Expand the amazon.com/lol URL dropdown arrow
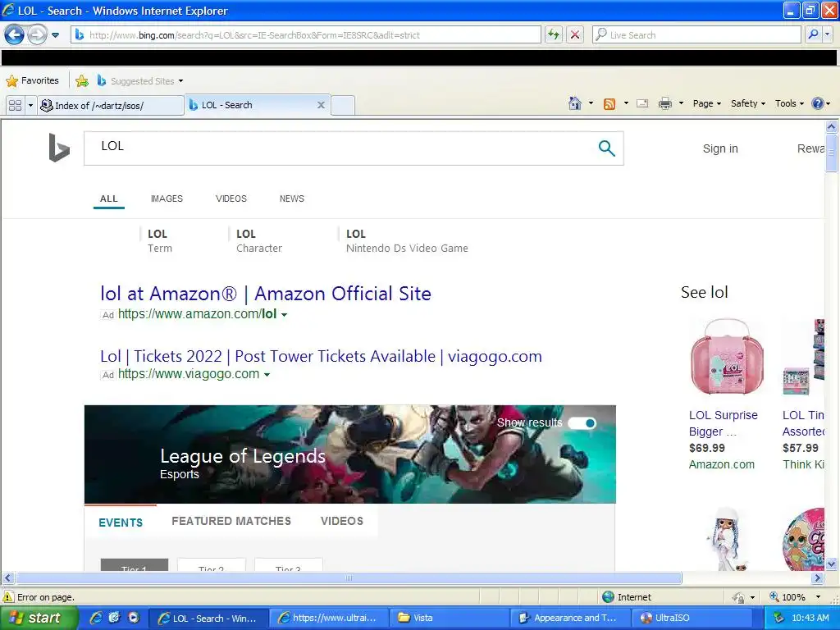 [284, 315]
